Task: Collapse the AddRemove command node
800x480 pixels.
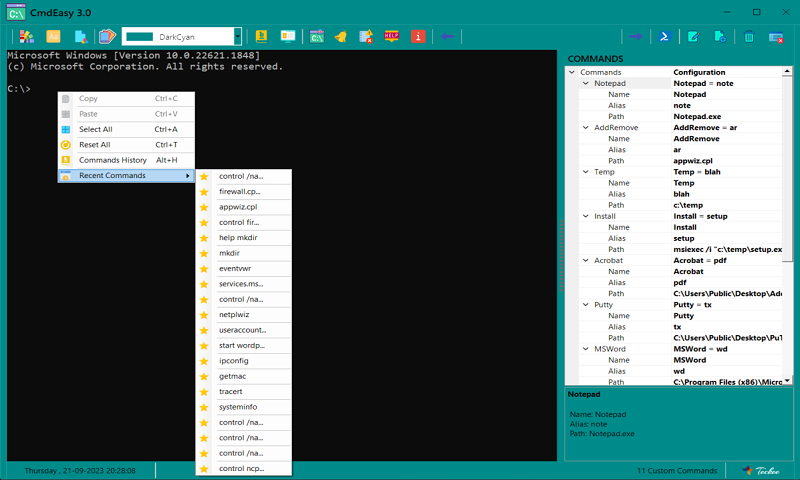Action: click(586, 128)
